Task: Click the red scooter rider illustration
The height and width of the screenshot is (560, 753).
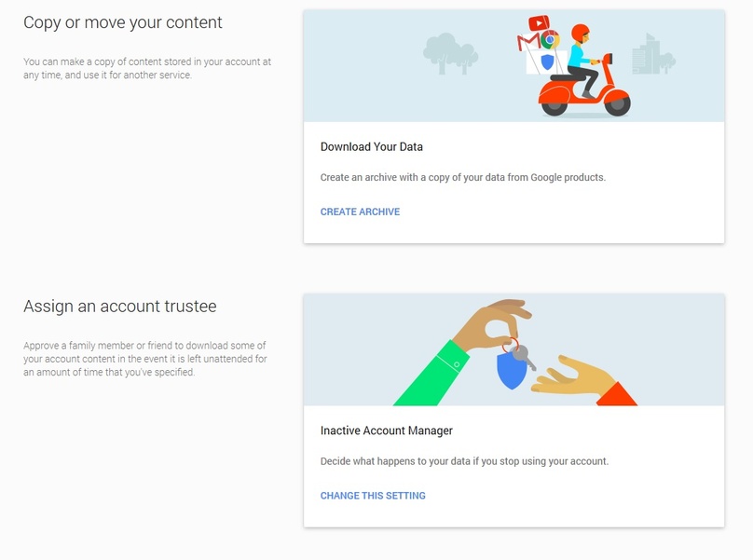Action: (583, 70)
